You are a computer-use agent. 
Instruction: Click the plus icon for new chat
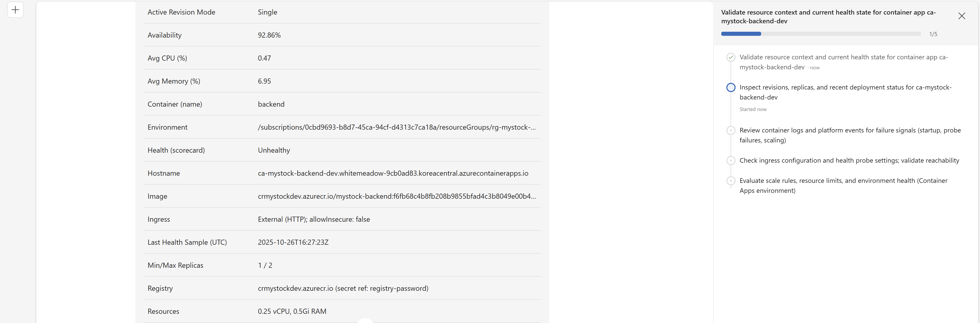point(15,10)
